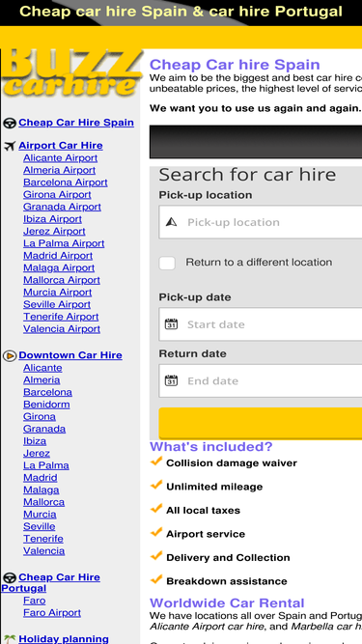Click the palm tree icon beside Holiday planning
This screenshot has height=644, width=362.
10,639
